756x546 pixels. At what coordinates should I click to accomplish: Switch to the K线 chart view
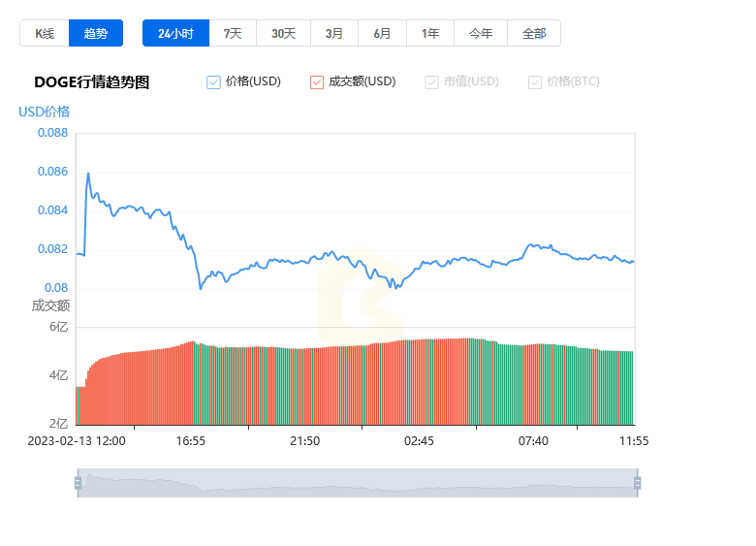45,33
